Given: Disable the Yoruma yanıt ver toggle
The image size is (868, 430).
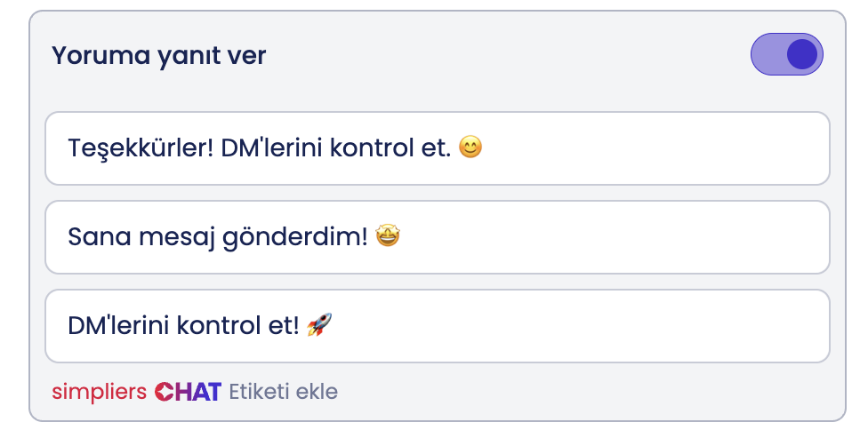Looking at the screenshot, I should point(787,55).
